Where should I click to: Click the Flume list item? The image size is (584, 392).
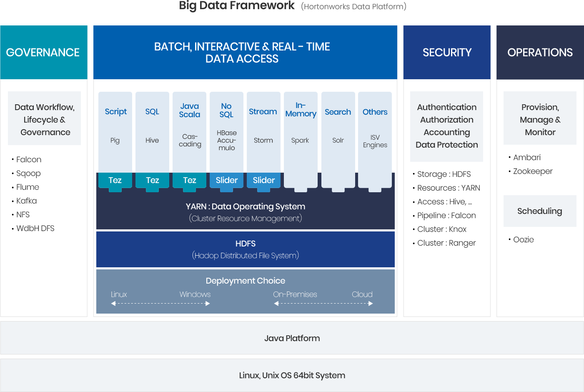coord(27,187)
